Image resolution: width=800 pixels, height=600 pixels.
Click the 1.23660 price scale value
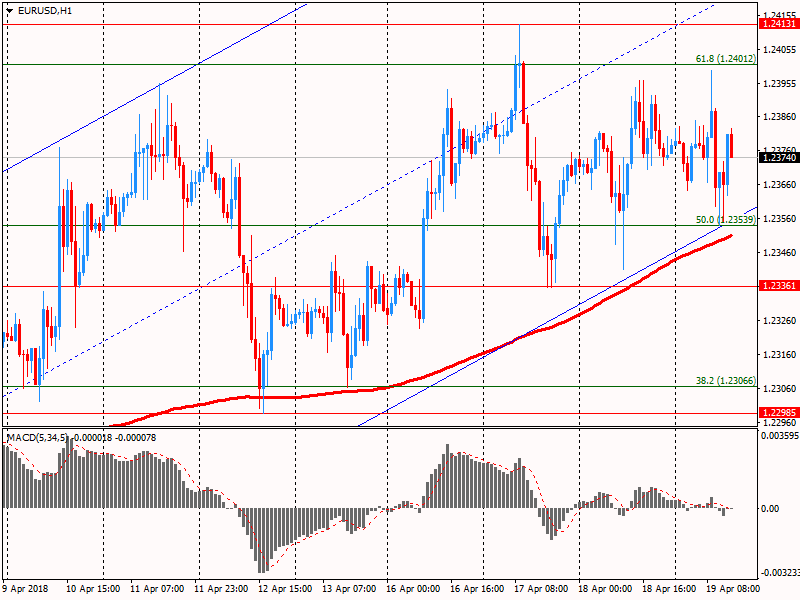point(780,185)
